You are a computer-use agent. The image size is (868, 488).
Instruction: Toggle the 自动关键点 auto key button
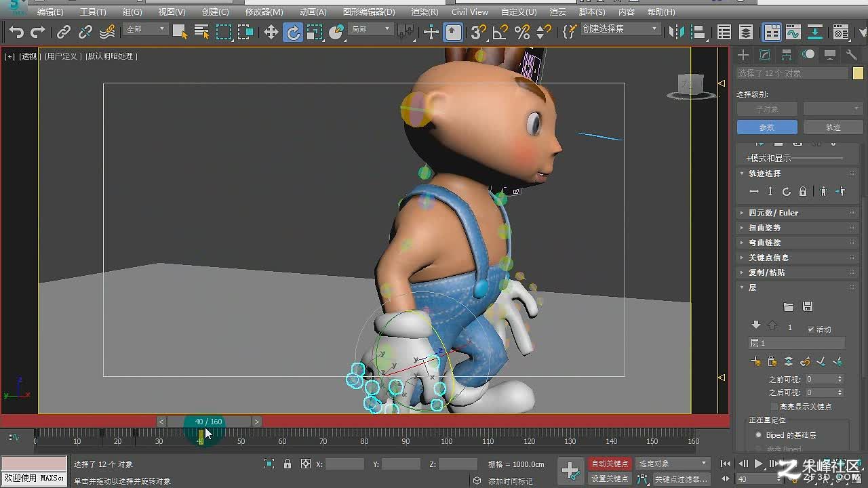(x=610, y=464)
